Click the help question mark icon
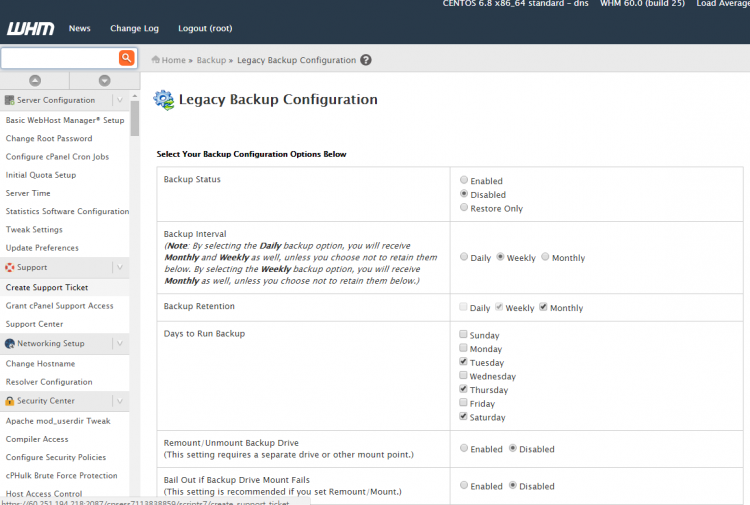Screen dimensions: 750x505 (x=366, y=60)
